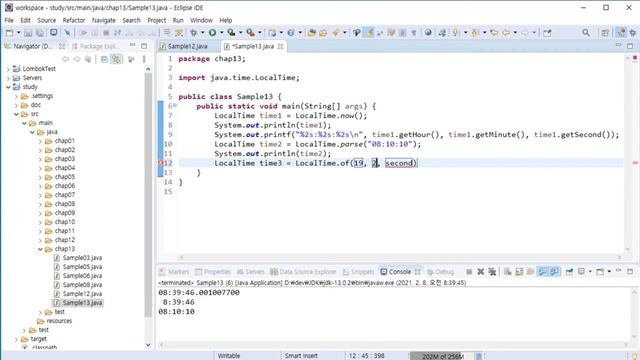The image size is (640, 360).
Task: Click the error marker on line 12
Action: pyautogui.click(x=160, y=163)
